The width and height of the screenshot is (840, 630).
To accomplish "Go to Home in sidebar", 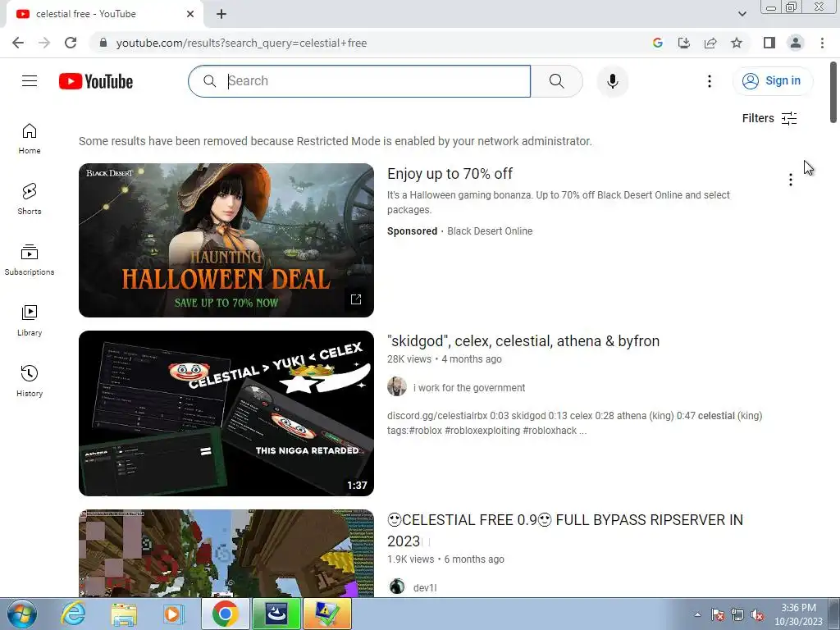I will tap(30, 138).
